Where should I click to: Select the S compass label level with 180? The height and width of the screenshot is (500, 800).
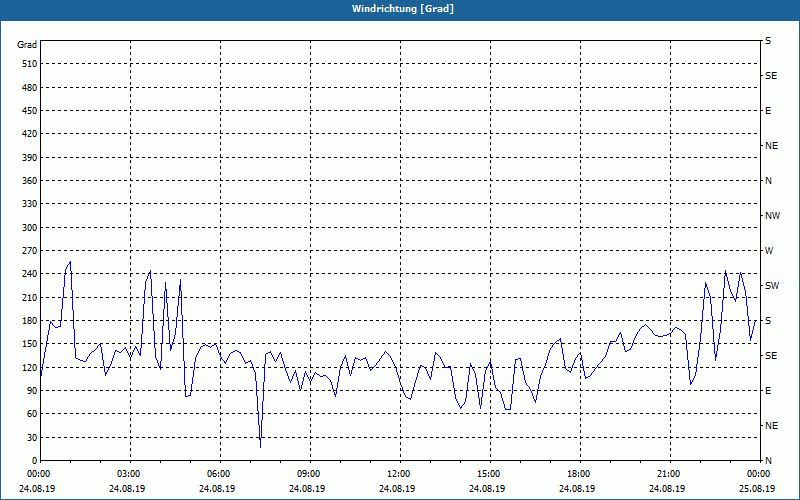click(768, 321)
